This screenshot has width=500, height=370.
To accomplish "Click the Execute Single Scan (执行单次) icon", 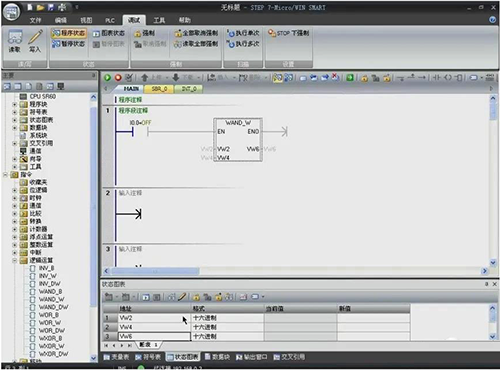I will click(231, 33).
